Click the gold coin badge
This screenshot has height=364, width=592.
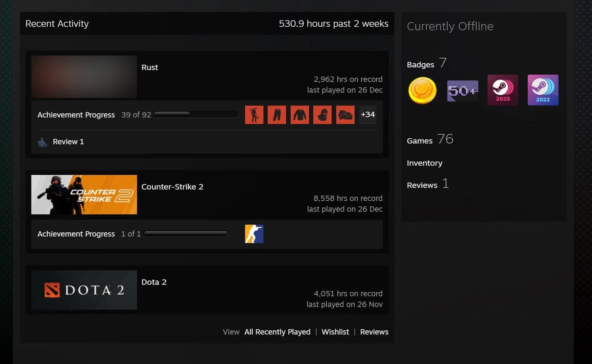(x=422, y=90)
